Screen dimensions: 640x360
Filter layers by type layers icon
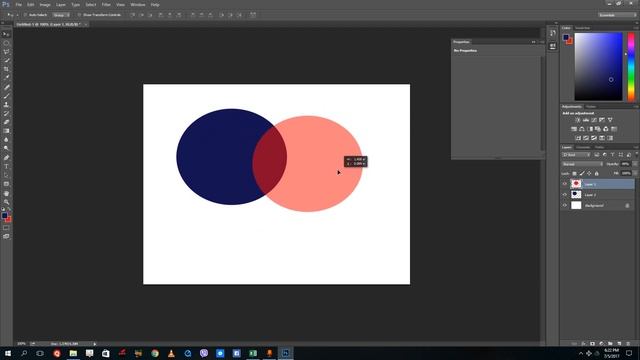pos(613,155)
